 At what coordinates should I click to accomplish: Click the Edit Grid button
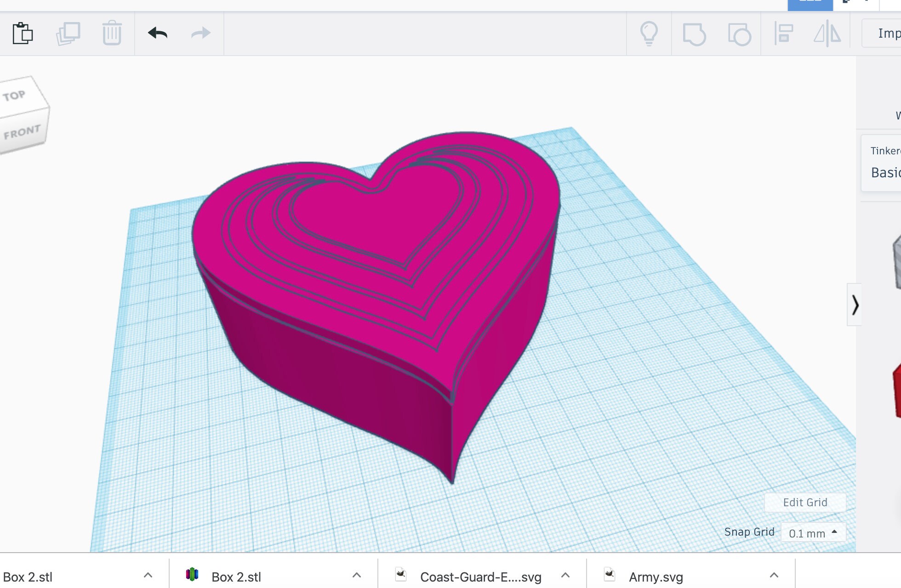pos(804,502)
